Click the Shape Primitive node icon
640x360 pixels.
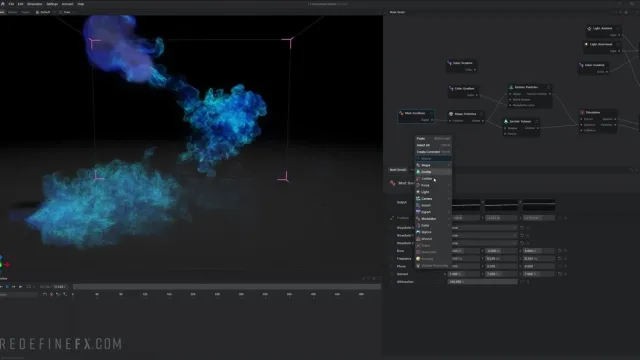[451, 114]
